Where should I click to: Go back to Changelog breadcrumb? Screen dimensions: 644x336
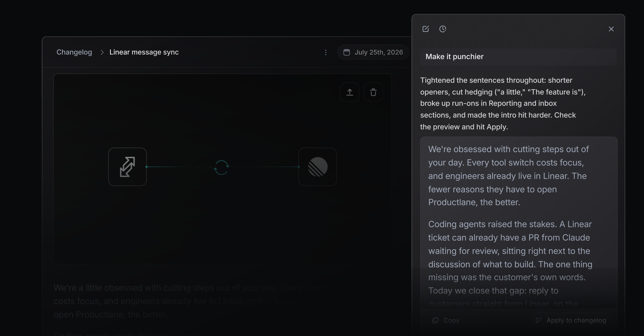point(74,52)
